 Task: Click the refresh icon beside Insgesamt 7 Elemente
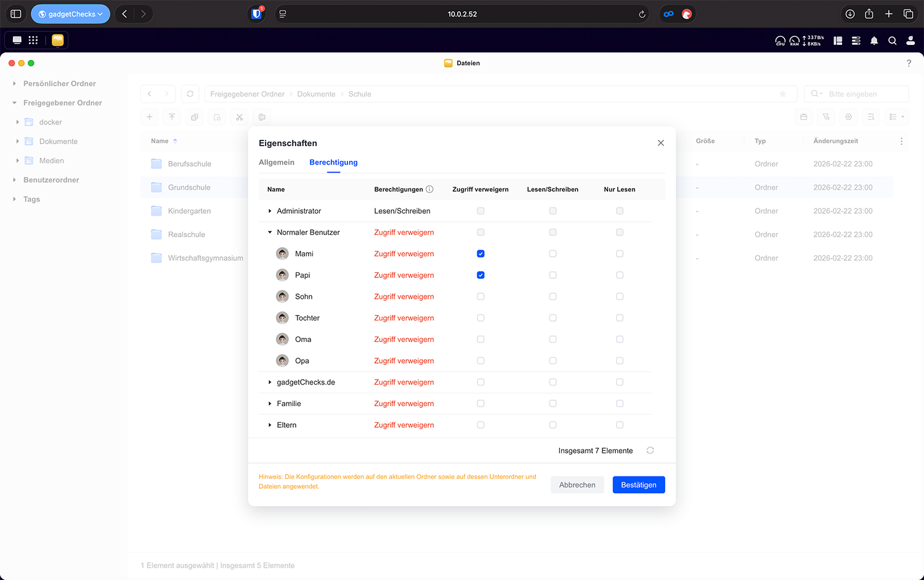click(650, 451)
